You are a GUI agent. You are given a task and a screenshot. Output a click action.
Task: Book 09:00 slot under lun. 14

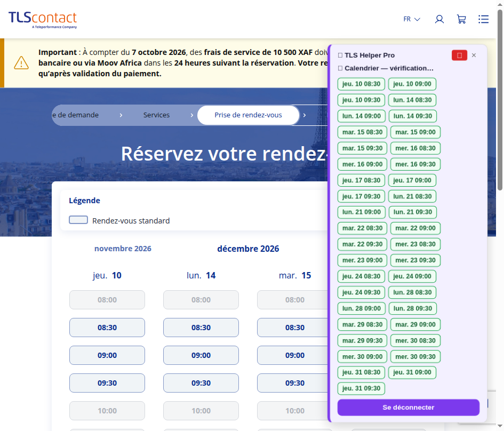tap(201, 355)
